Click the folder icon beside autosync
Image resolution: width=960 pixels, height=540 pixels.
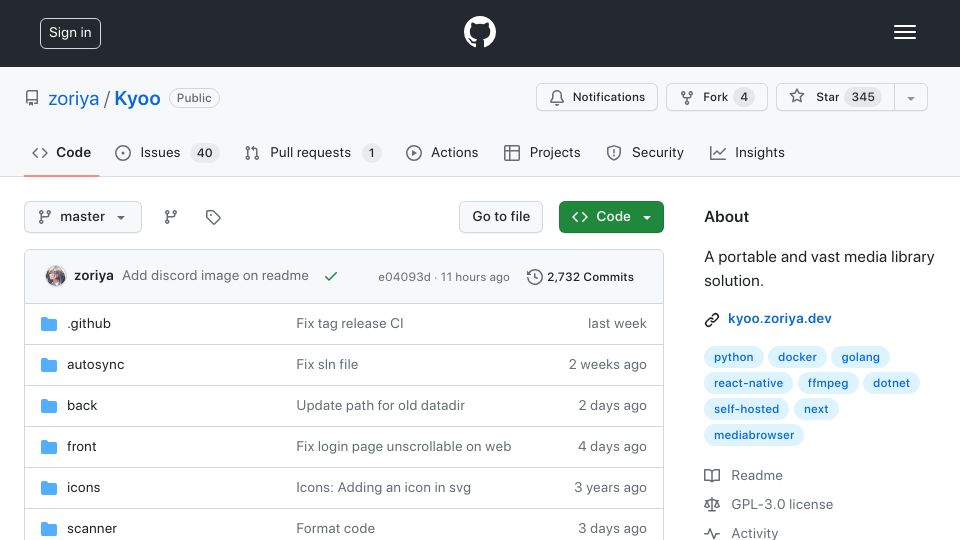(x=49, y=365)
